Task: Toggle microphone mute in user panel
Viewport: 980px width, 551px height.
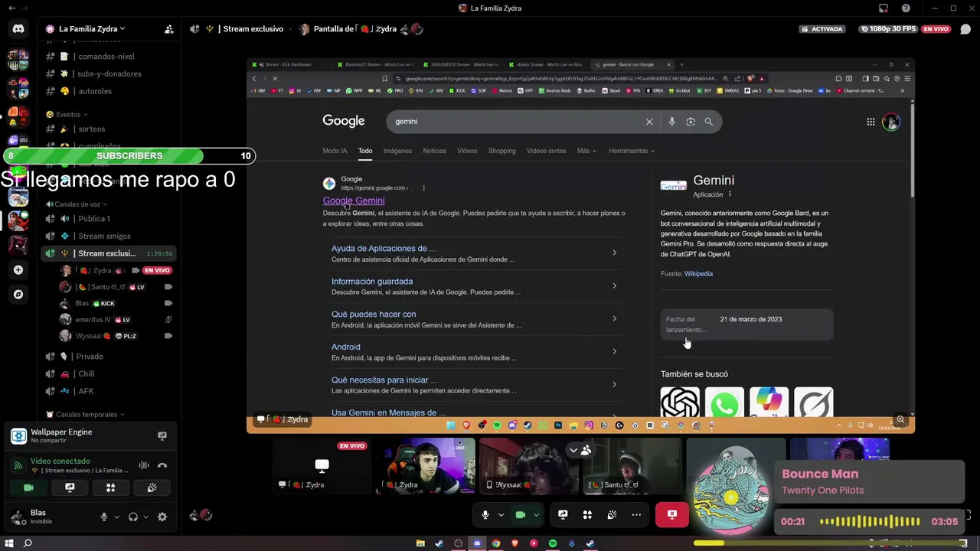Action: (104, 517)
